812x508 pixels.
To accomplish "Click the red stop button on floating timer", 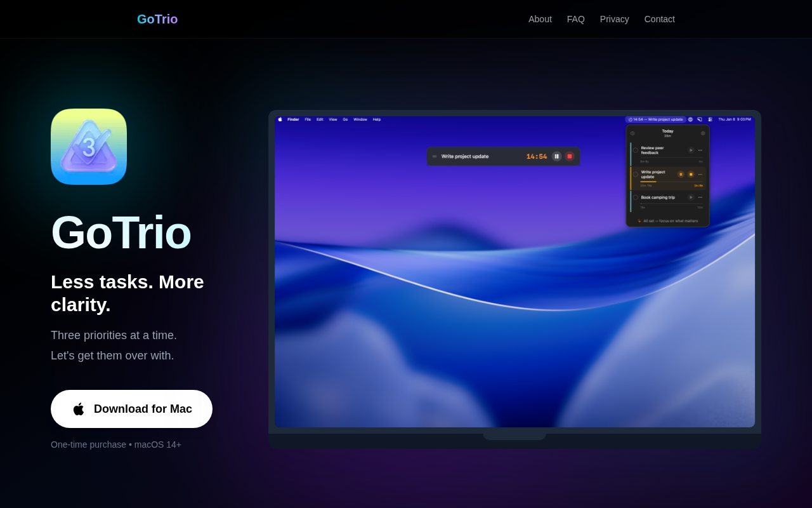I will tap(570, 156).
